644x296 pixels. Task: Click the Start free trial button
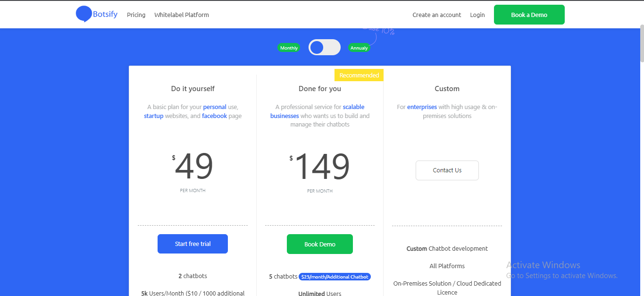pos(192,244)
